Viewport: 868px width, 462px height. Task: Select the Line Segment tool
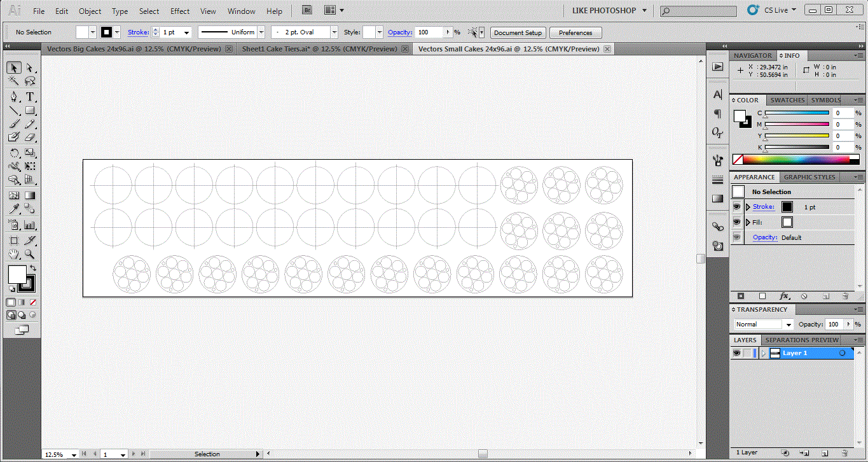pos(14,111)
